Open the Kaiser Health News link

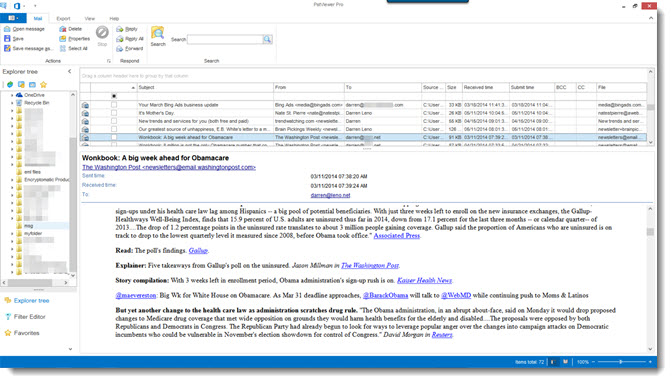point(424,280)
